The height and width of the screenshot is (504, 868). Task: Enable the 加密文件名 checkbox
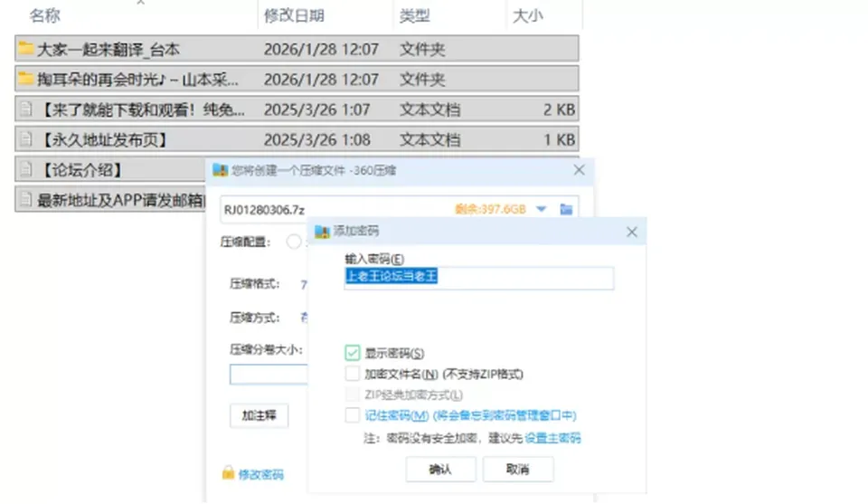352,374
